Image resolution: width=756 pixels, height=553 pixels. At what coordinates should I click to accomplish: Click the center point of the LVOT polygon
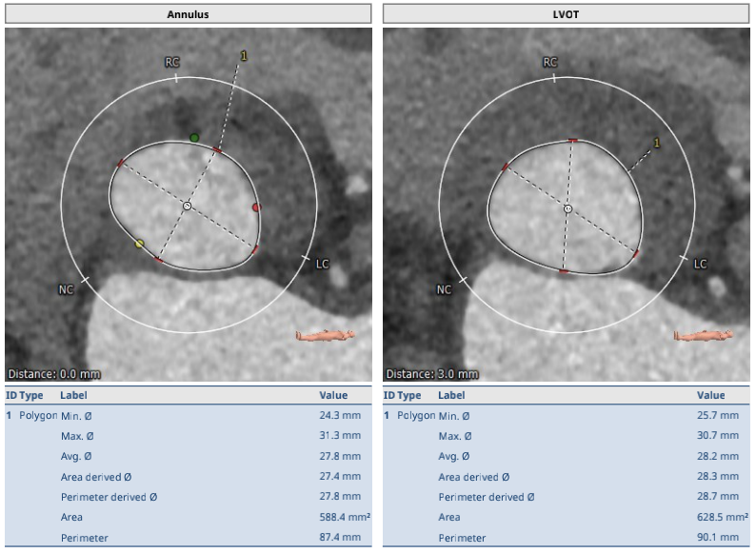pos(568,207)
